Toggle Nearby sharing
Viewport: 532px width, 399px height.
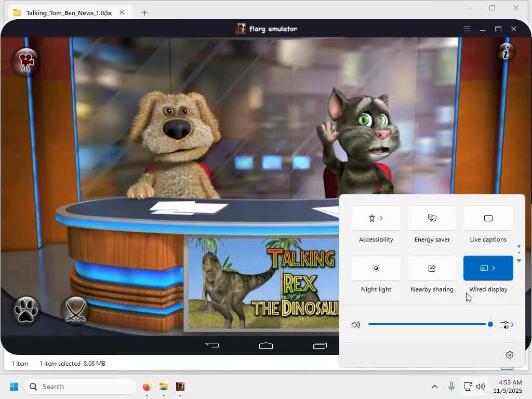(x=432, y=268)
